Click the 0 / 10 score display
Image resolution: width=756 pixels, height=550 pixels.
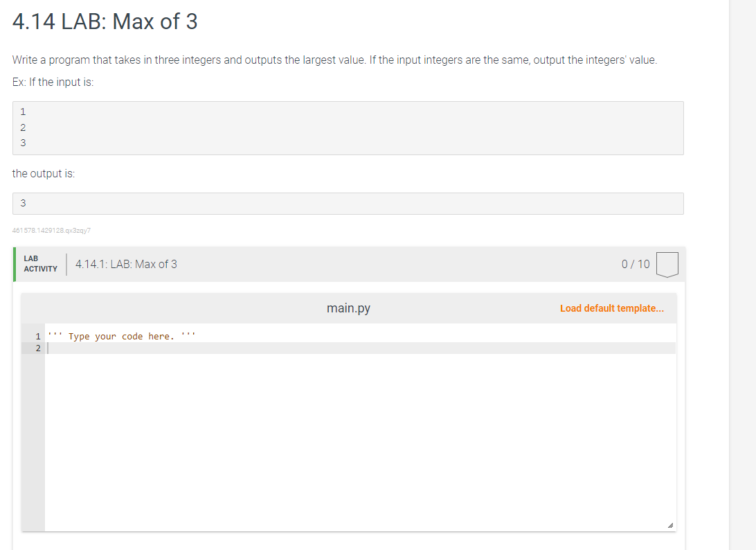click(x=635, y=264)
